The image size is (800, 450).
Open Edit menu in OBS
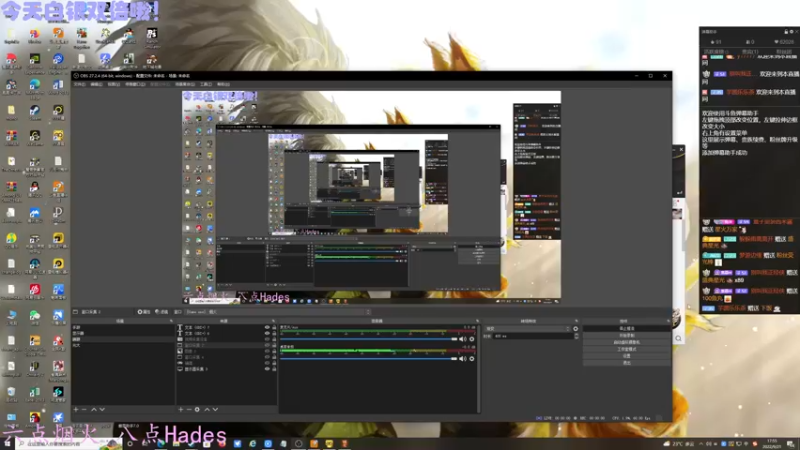coord(96,84)
